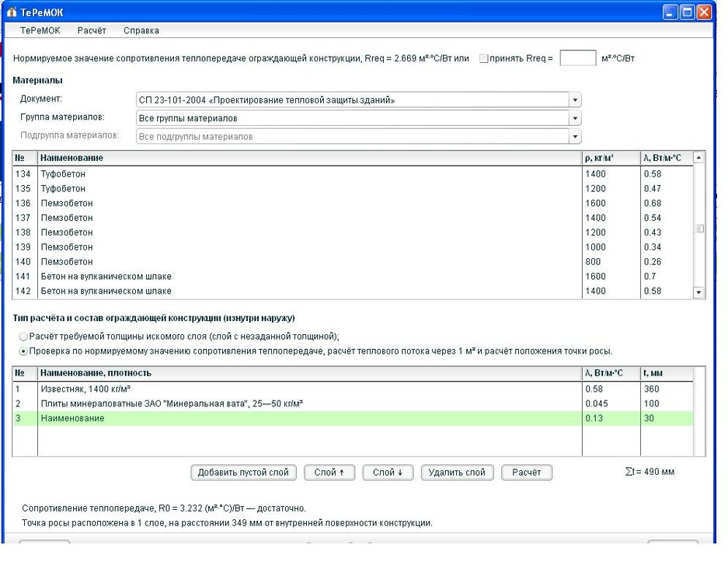Open the Справка menu

(141, 30)
